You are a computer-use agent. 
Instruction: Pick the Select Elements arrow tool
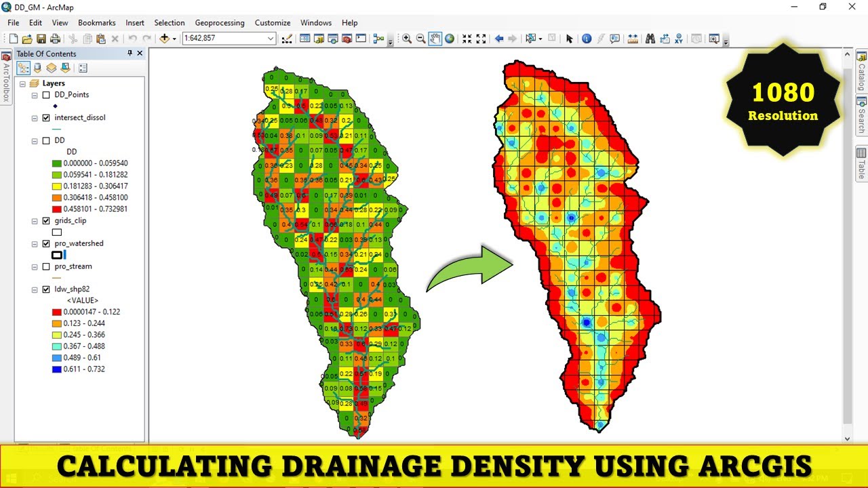click(x=569, y=39)
